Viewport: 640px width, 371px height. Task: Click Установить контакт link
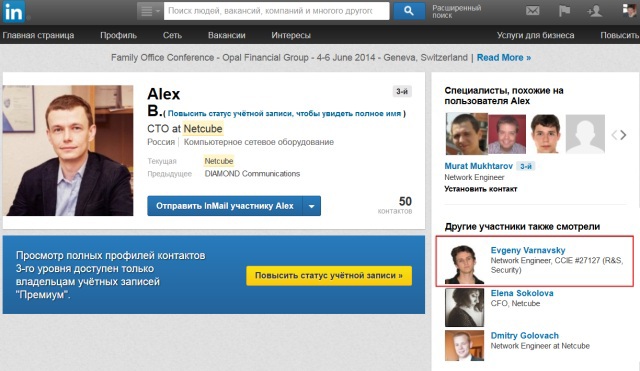coord(481,189)
